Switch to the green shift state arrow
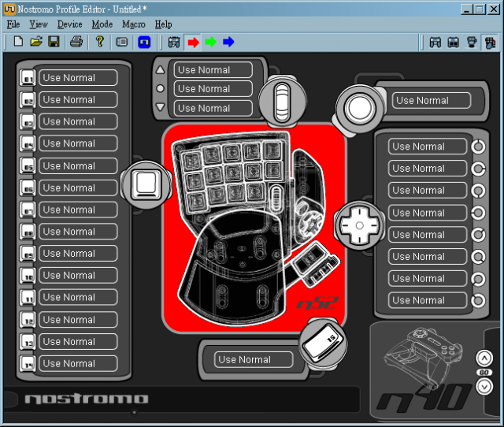Viewport: 504px width, 427px height. point(211,42)
